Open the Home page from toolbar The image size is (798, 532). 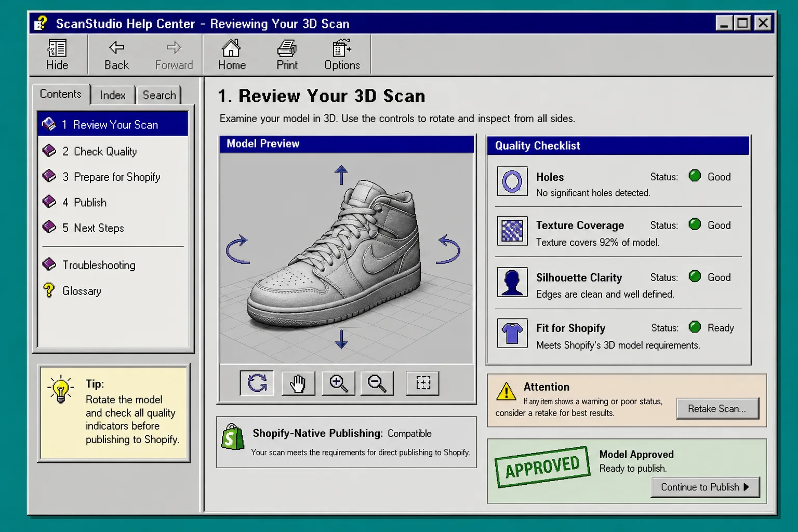232,54
